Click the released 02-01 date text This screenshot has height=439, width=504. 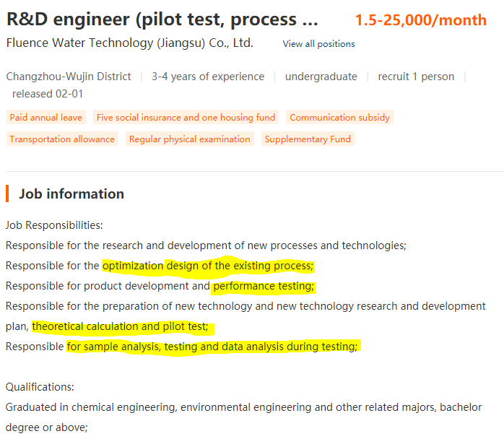48,94
